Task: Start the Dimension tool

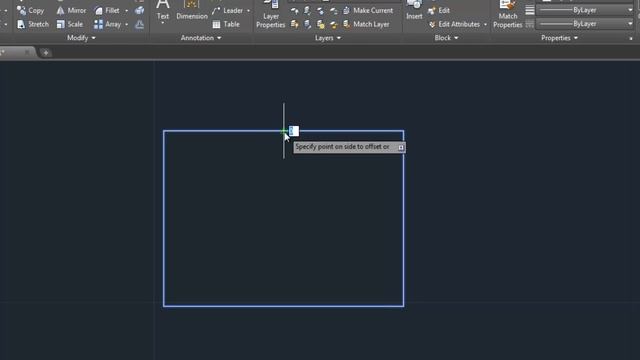Action: tap(192, 10)
